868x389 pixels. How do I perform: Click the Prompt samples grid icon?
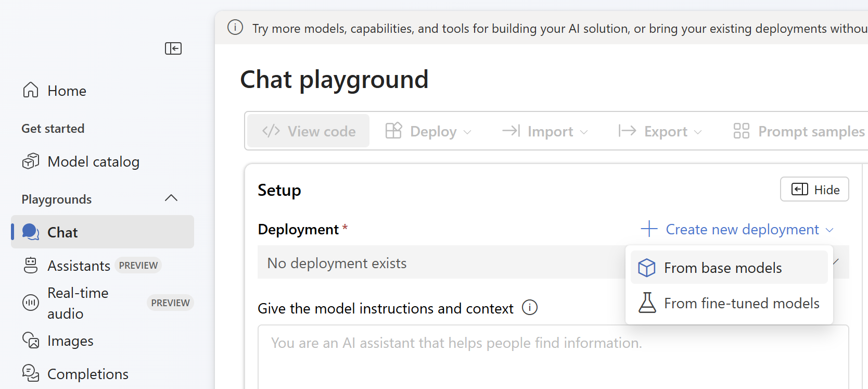[741, 131]
